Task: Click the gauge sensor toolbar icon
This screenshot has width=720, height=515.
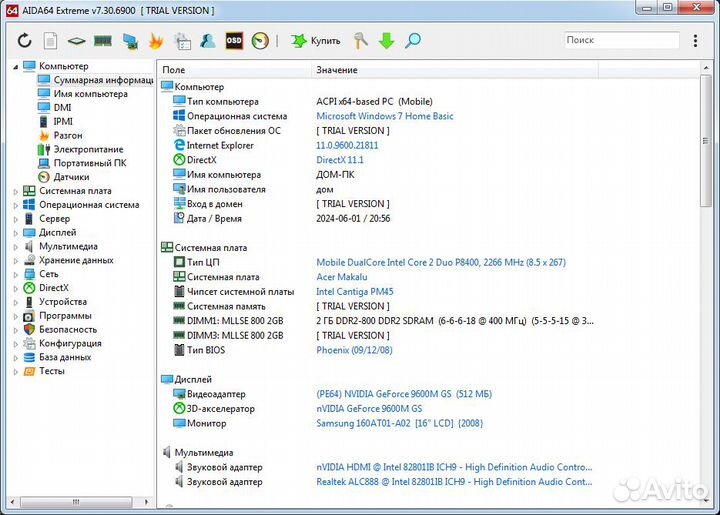Action: pos(260,41)
